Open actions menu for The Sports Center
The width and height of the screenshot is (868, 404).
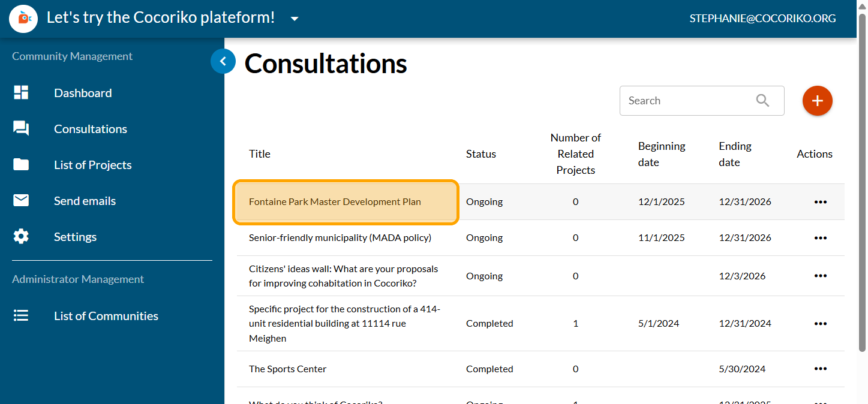pyautogui.click(x=820, y=369)
